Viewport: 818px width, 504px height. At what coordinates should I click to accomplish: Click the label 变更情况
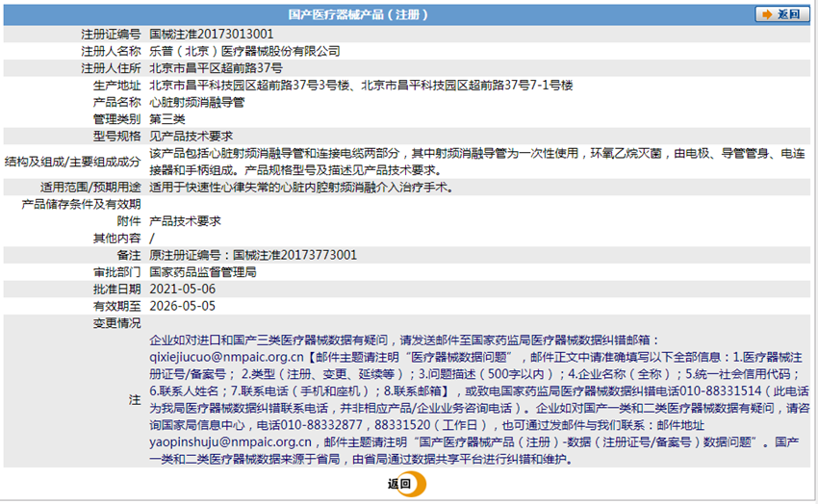tap(116, 323)
